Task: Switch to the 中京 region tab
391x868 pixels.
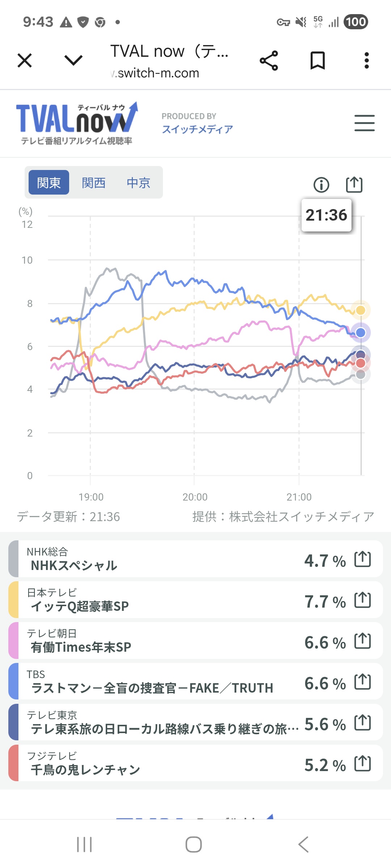Action: (138, 183)
